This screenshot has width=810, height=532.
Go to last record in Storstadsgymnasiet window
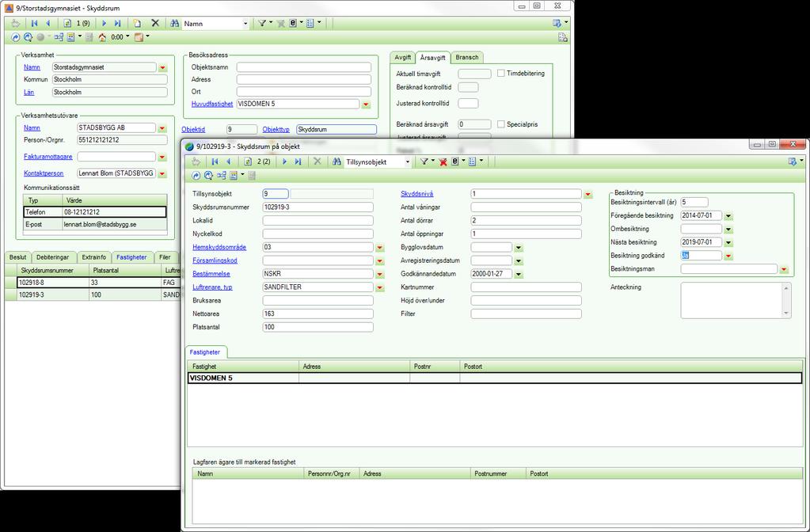117,23
